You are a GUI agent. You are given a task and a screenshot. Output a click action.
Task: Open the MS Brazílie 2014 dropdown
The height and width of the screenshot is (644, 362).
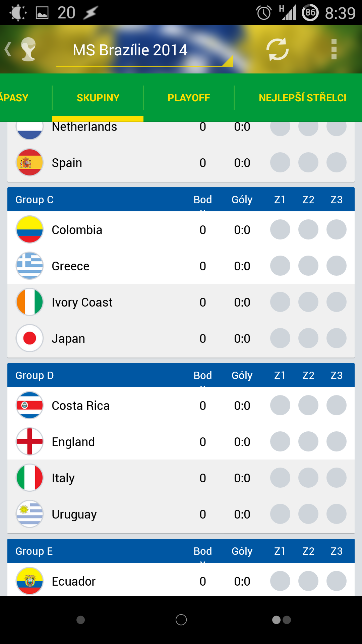point(144,50)
